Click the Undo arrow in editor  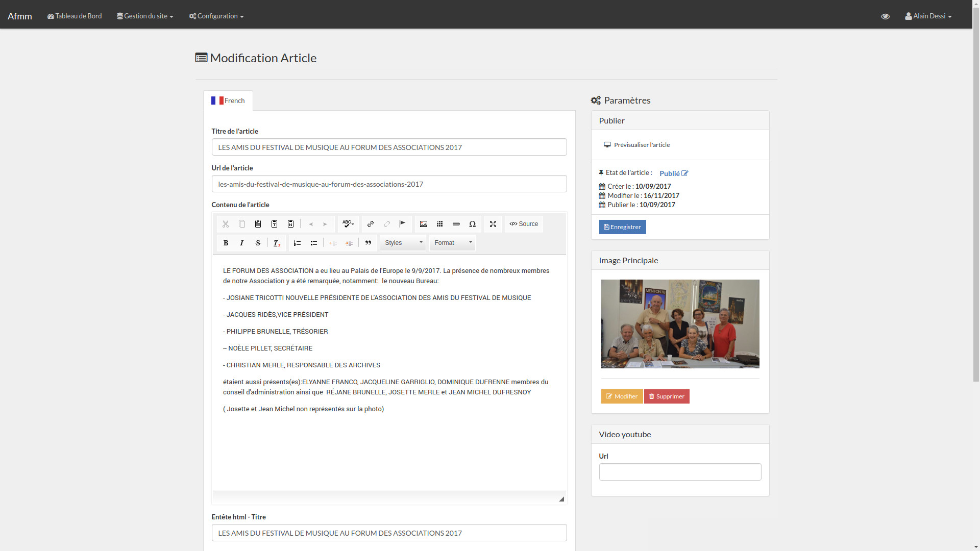pyautogui.click(x=311, y=224)
